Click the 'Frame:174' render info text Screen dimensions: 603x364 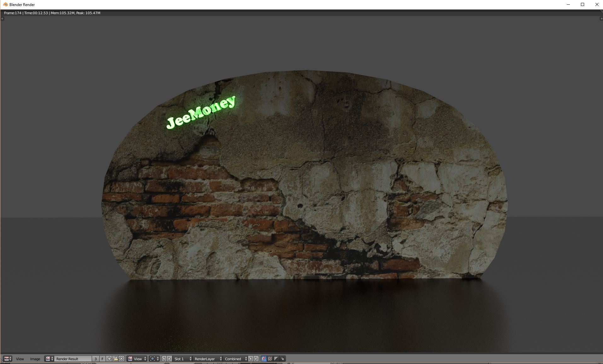click(x=13, y=13)
